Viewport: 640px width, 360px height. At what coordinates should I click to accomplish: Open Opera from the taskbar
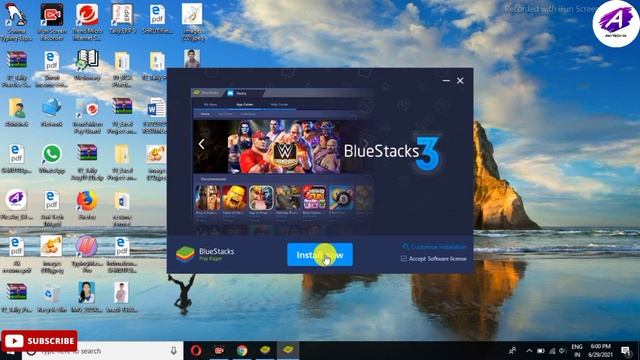tap(196, 351)
